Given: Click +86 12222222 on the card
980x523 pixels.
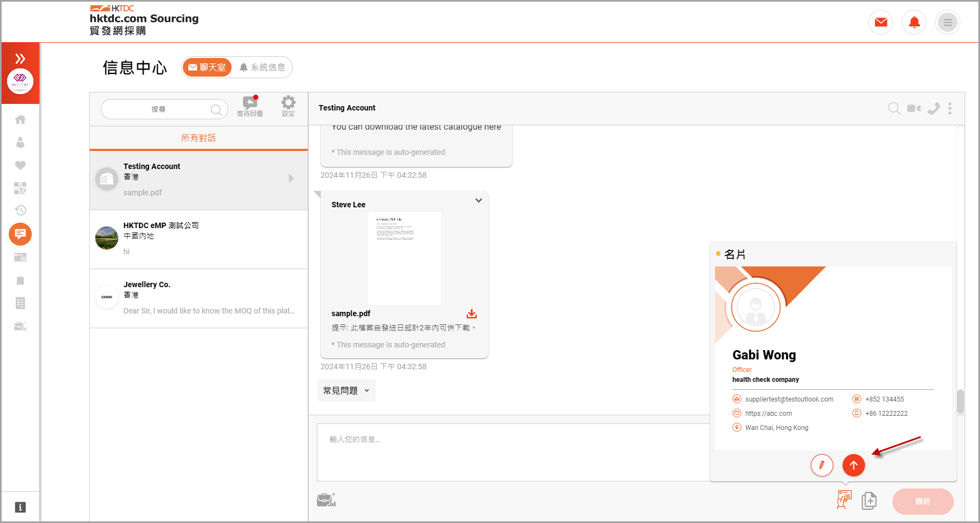Looking at the screenshot, I should coord(886,414).
